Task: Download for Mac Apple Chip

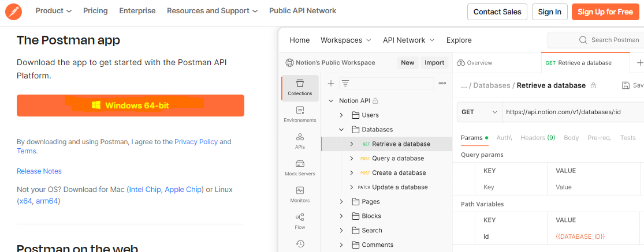Action: (183, 190)
